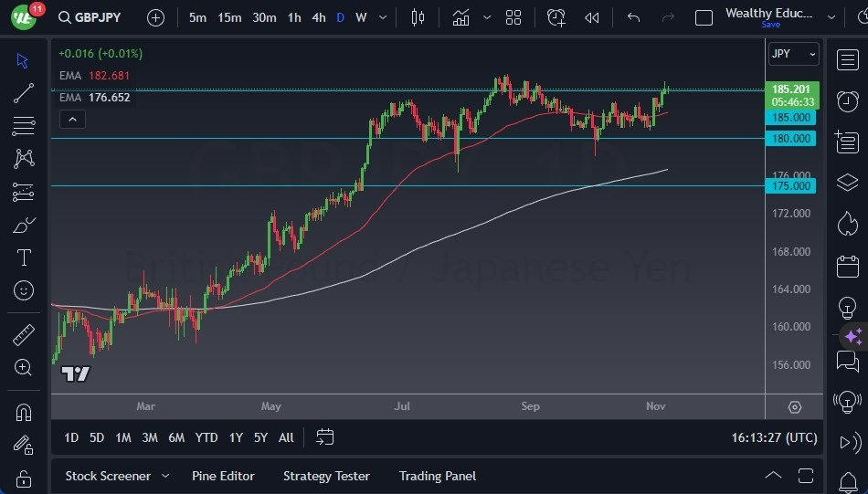Open the Indicators chart icon
The height and width of the screenshot is (494, 868).
460,17
